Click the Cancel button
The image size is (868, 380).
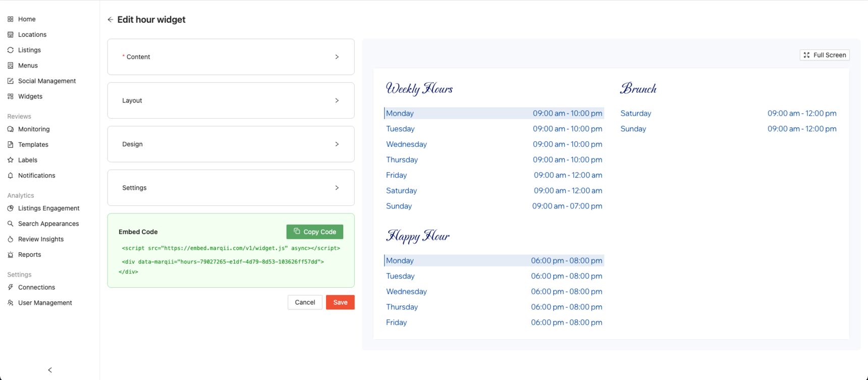coord(305,302)
